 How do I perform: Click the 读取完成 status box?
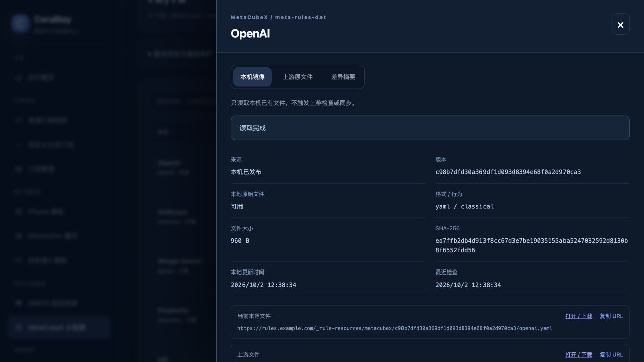click(x=430, y=128)
